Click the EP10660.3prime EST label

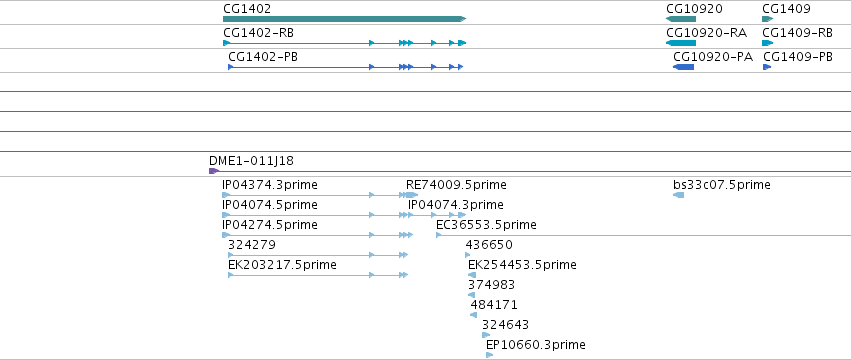coord(536,344)
